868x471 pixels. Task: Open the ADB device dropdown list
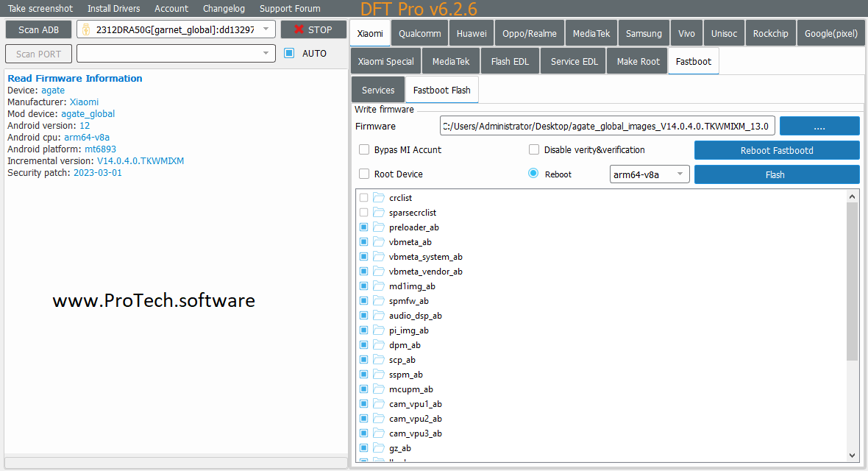tap(266, 29)
